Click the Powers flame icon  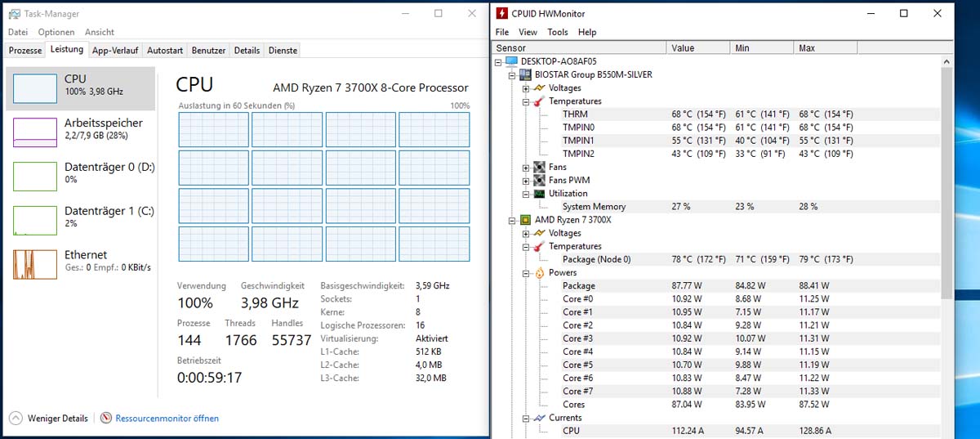click(539, 272)
